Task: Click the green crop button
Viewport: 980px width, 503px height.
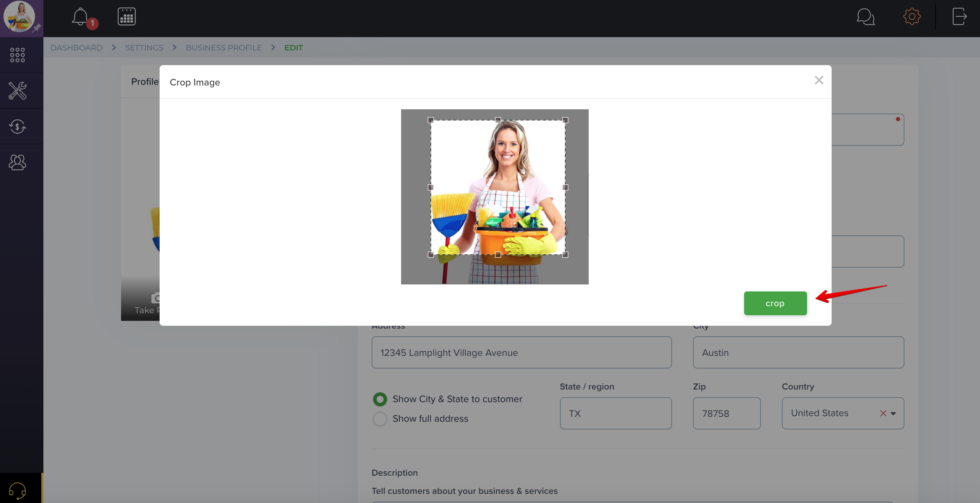Action: click(775, 303)
